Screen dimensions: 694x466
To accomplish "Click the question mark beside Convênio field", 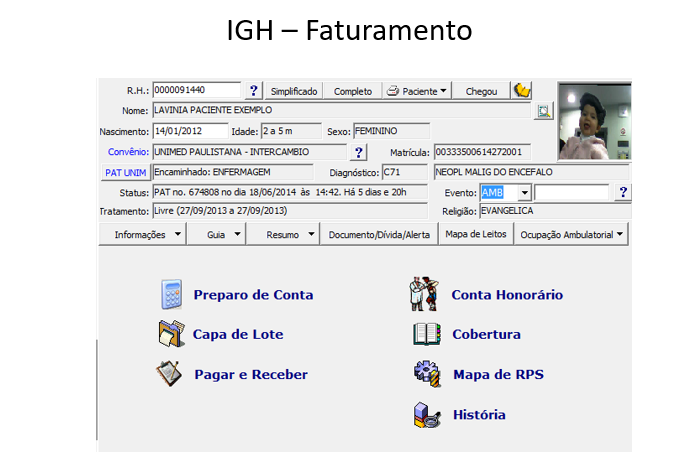I will coord(359,152).
